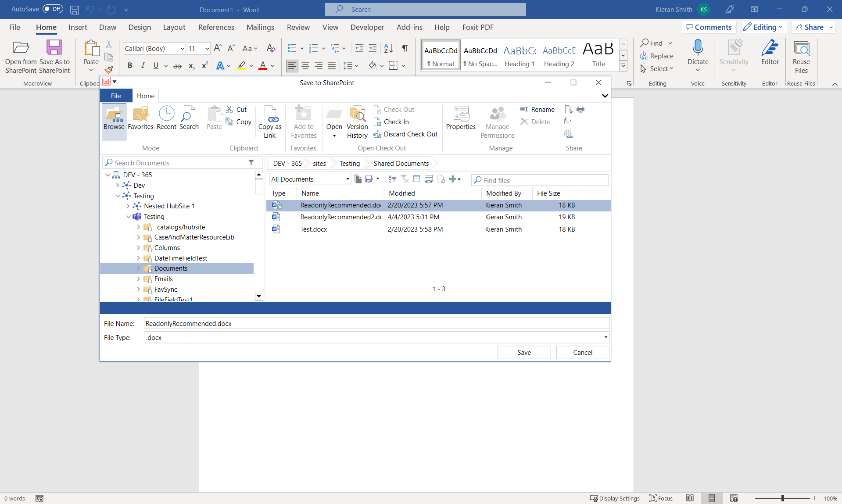Click the Save button in dialog
The width and height of the screenshot is (842, 504).
pyautogui.click(x=524, y=352)
